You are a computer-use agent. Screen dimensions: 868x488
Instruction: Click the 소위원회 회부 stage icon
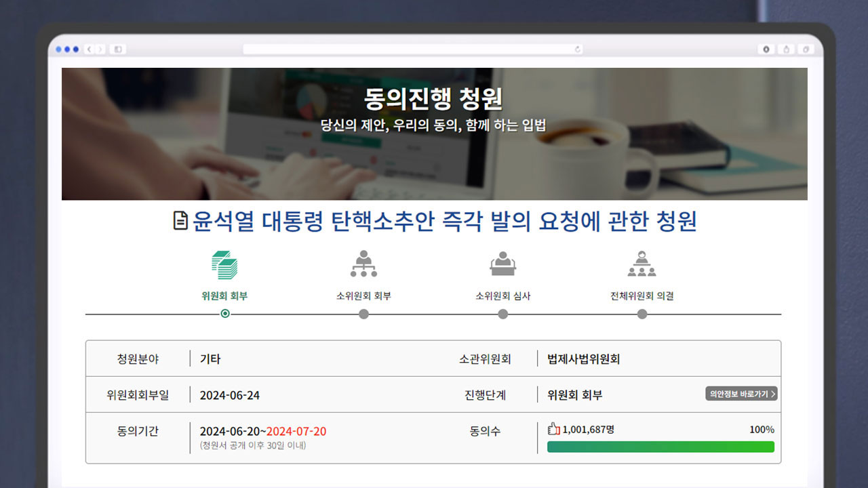[363, 264]
